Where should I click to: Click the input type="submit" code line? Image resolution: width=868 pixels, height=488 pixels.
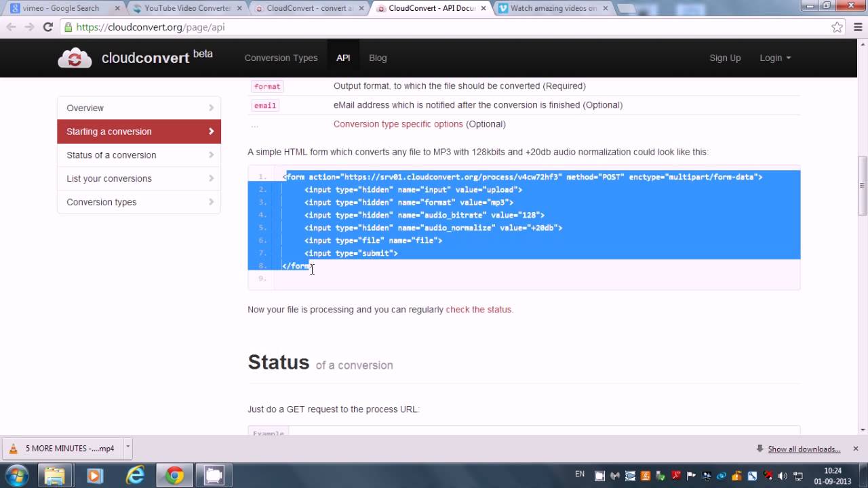[351, 253]
